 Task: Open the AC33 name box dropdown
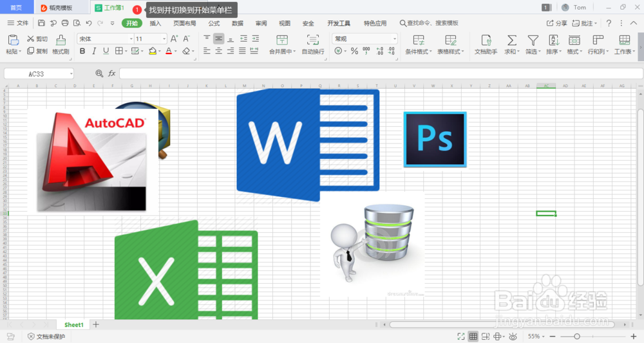pyautogui.click(x=71, y=74)
